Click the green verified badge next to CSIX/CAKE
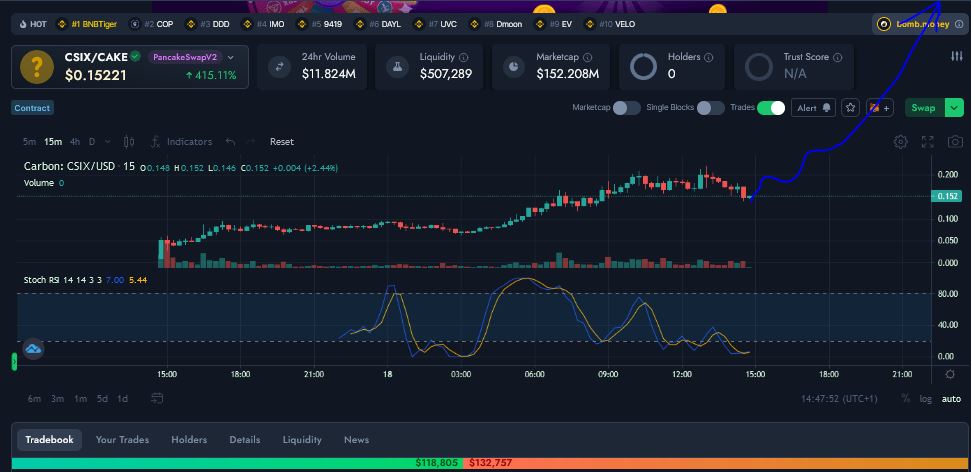 coord(136,56)
